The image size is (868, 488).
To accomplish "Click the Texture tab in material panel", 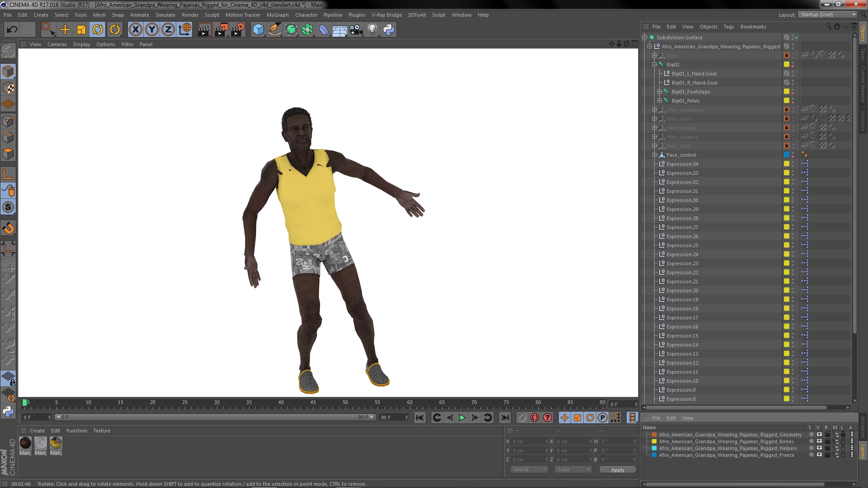I will pyautogui.click(x=101, y=430).
